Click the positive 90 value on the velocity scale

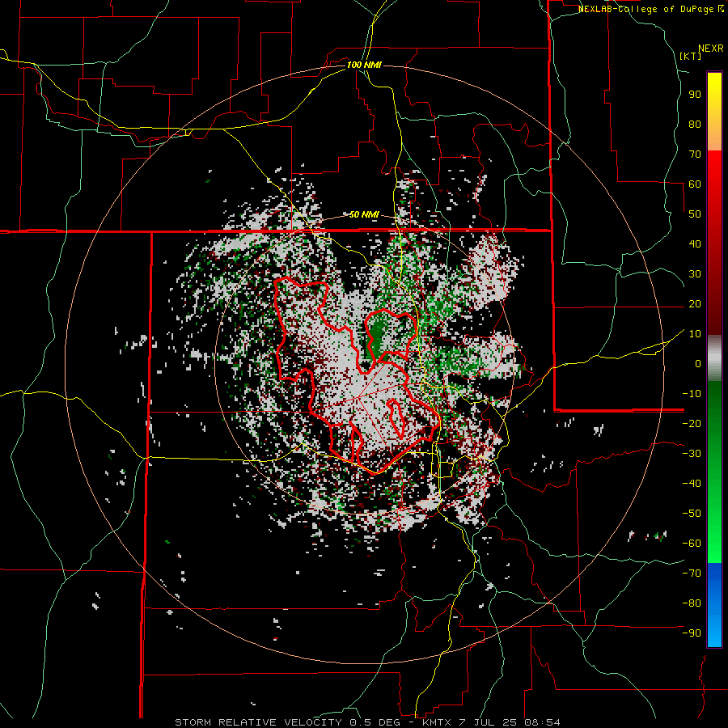coord(695,95)
